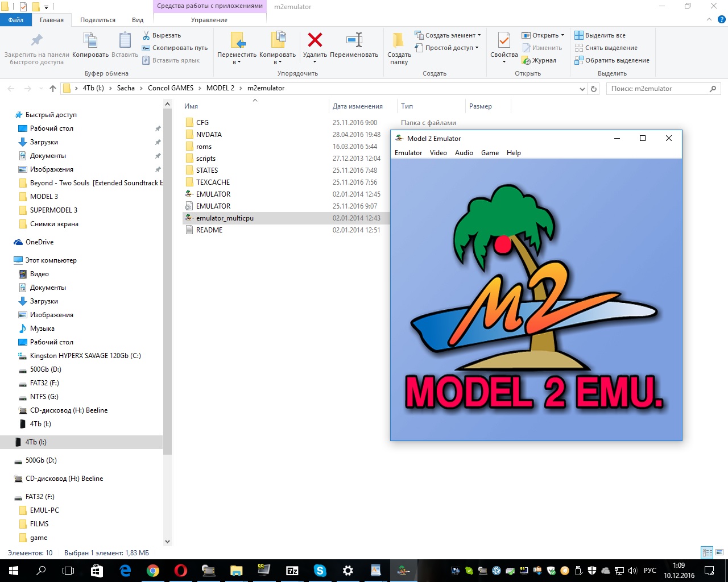Click the m2emulator search field
Image resolution: width=728 pixels, height=582 pixels.
point(658,89)
